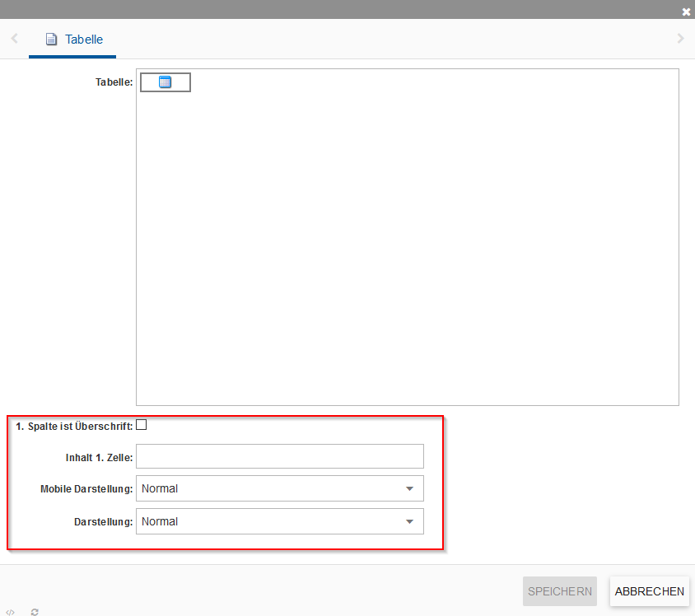Click the table editor icon next to Tabelle
The width and height of the screenshot is (695, 616).
pos(165,82)
